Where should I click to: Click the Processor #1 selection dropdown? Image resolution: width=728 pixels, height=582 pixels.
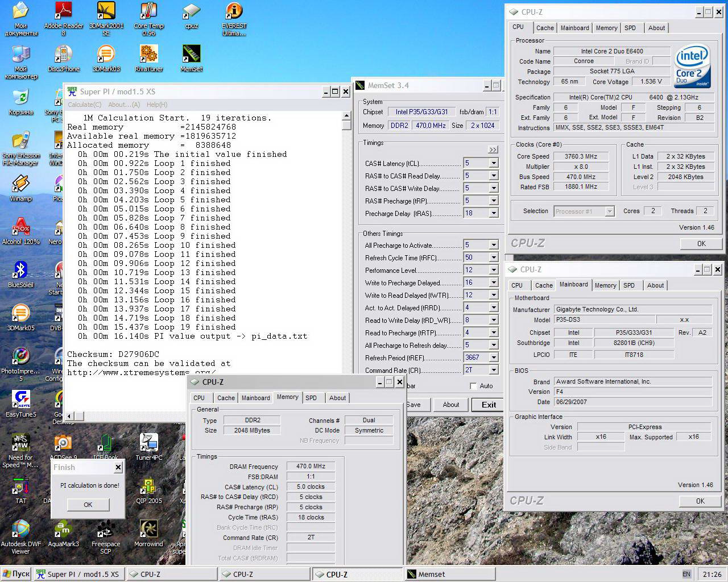(x=584, y=211)
